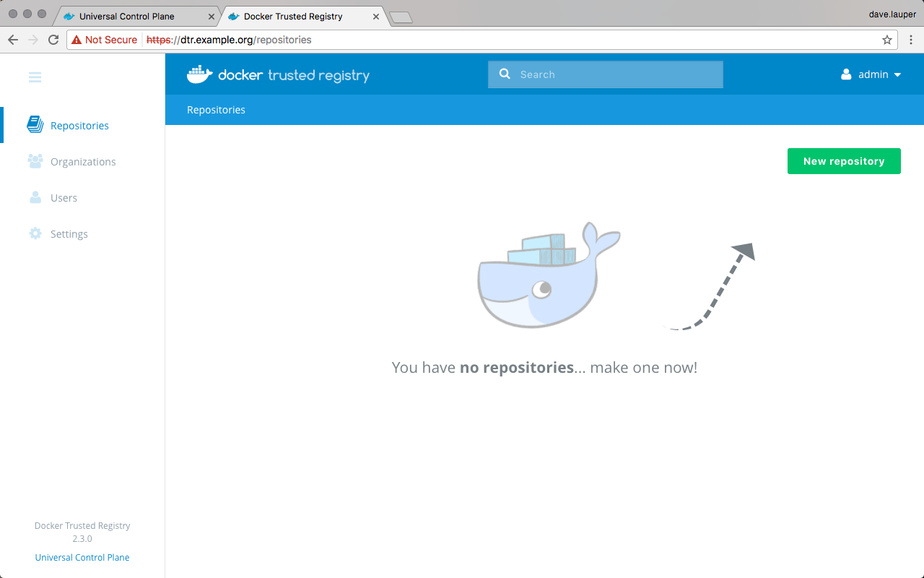Click the Not Secure warning indicator
Image resolution: width=924 pixels, height=578 pixels.
coord(105,40)
